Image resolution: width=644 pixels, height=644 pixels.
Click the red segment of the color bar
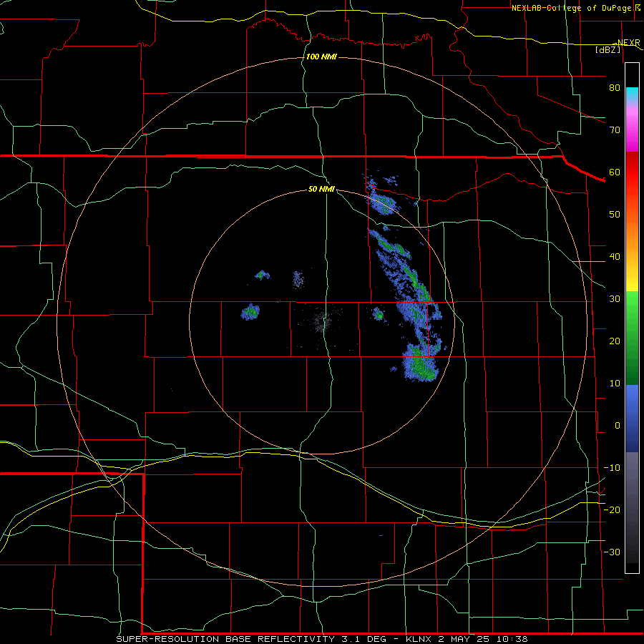(x=632, y=172)
